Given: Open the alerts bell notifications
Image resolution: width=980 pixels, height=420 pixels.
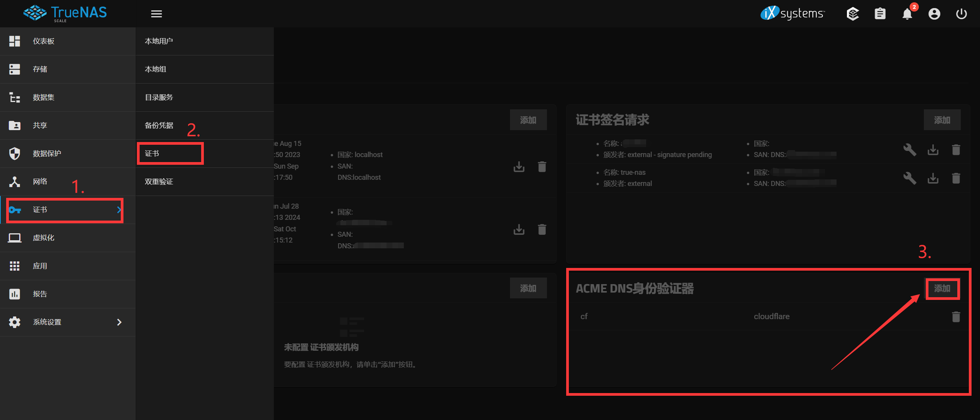Looking at the screenshot, I should click(x=907, y=14).
